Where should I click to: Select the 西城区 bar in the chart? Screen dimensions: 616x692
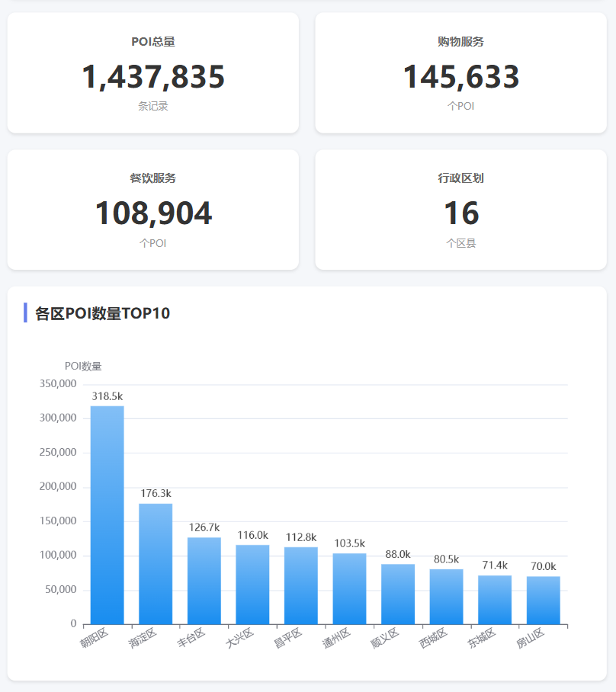point(447,597)
